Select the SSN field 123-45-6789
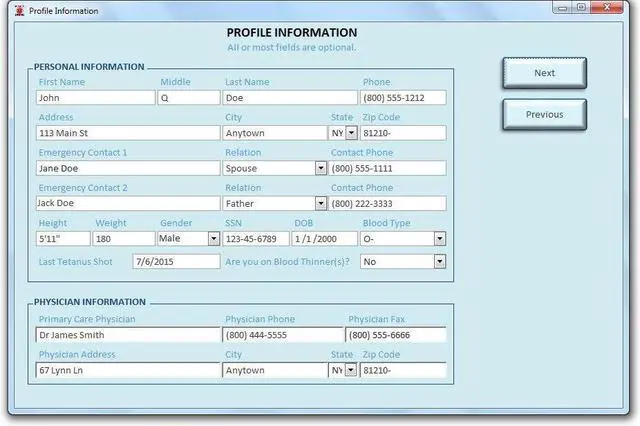 click(256, 239)
